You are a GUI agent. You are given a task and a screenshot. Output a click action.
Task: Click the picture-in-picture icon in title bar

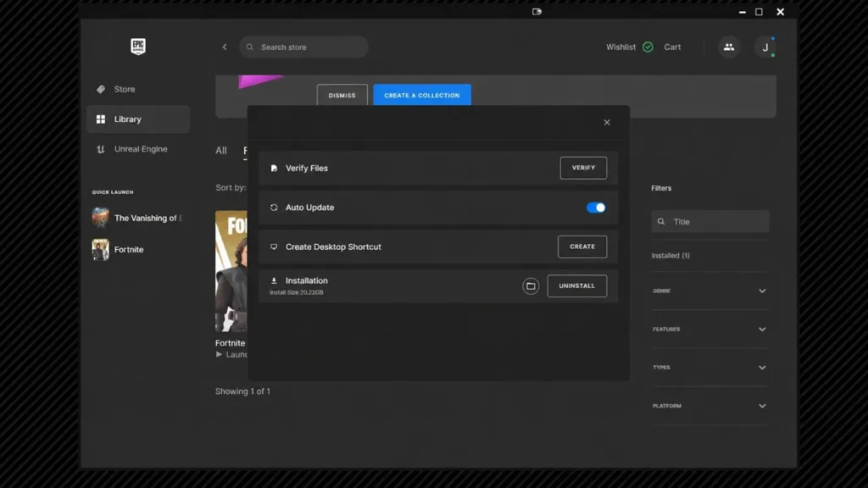point(537,12)
